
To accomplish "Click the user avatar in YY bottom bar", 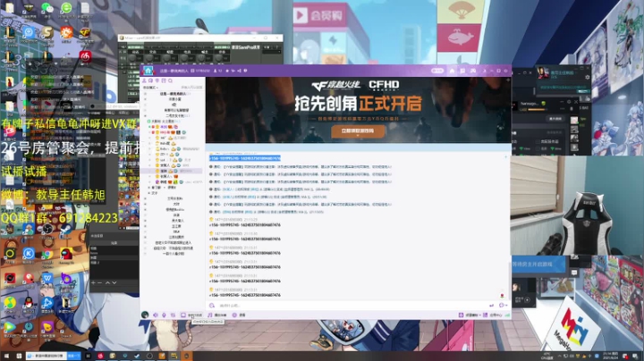I will (x=145, y=315).
